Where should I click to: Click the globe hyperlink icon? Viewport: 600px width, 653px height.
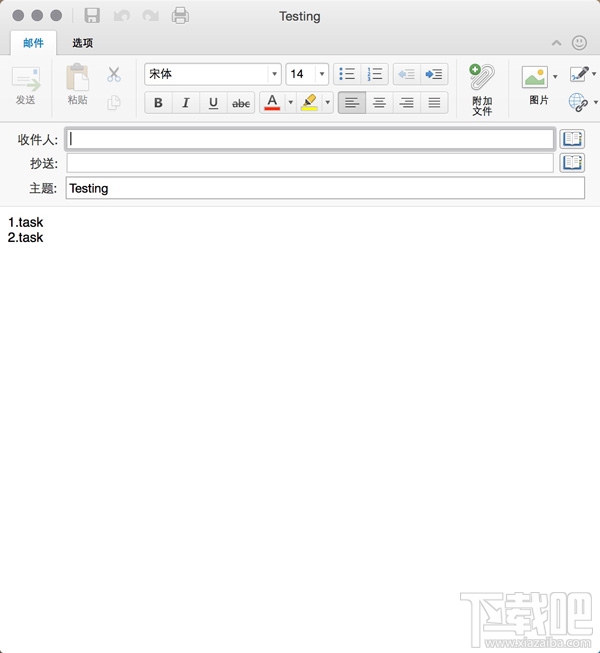click(x=578, y=102)
